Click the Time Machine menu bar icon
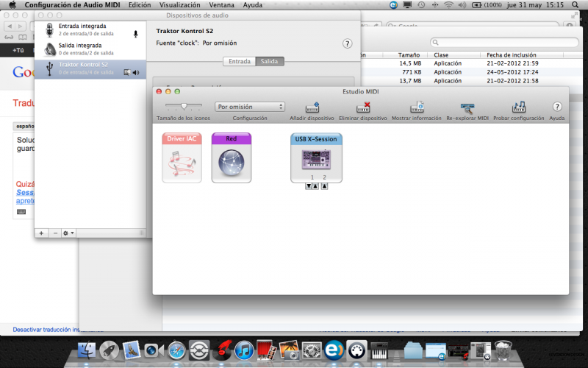The image size is (588, 368). (x=421, y=5)
